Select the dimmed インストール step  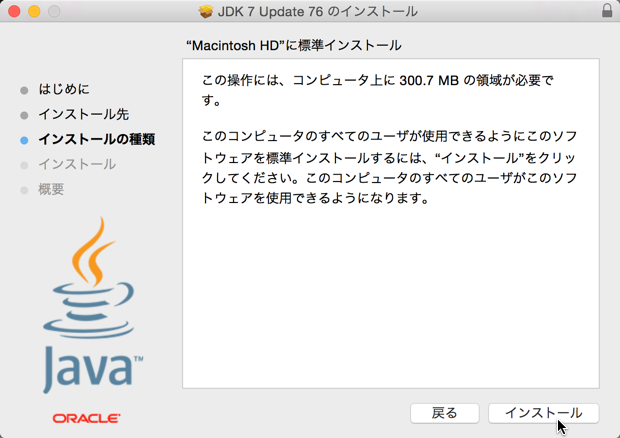(x=77, y=164)
